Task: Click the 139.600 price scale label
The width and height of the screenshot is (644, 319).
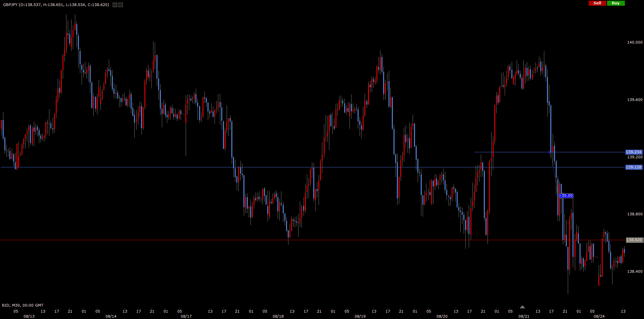Action: 635,100
